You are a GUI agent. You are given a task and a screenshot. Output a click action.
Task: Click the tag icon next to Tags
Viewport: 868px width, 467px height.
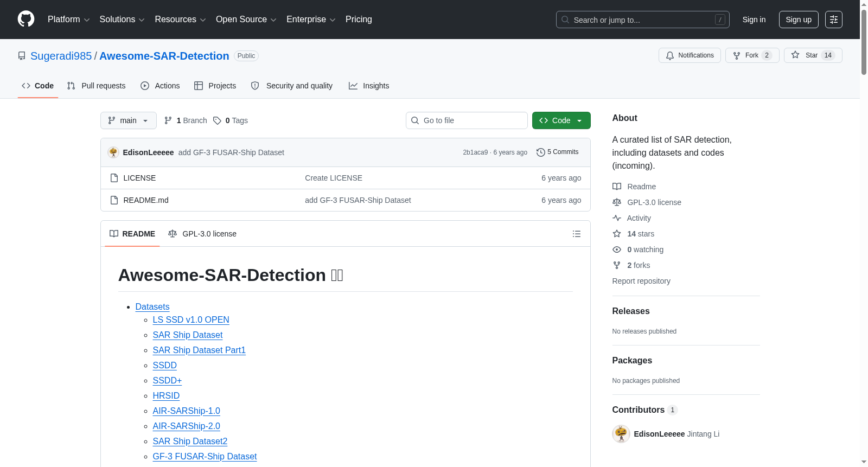[x=217, y=120]
